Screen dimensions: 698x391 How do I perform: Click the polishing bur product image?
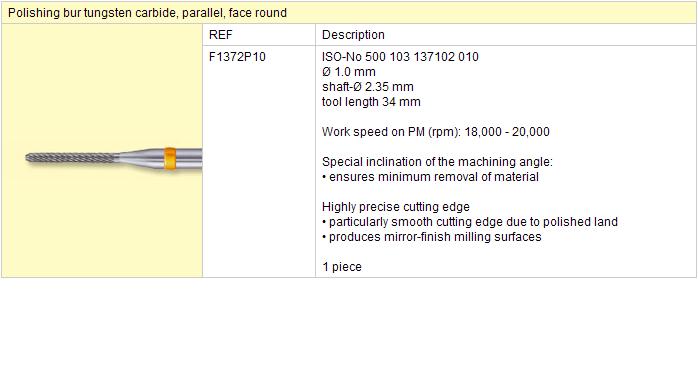pyautogui.click(x=114, y=158)
